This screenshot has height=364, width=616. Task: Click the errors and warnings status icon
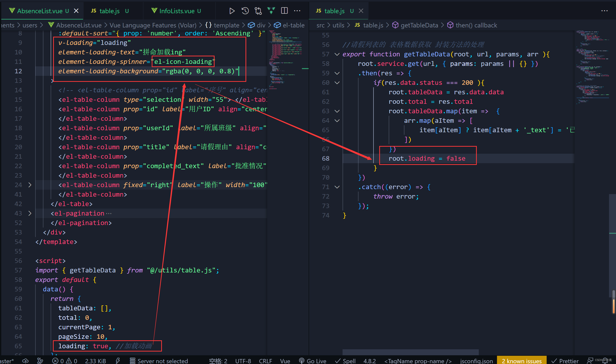[64, 361]
